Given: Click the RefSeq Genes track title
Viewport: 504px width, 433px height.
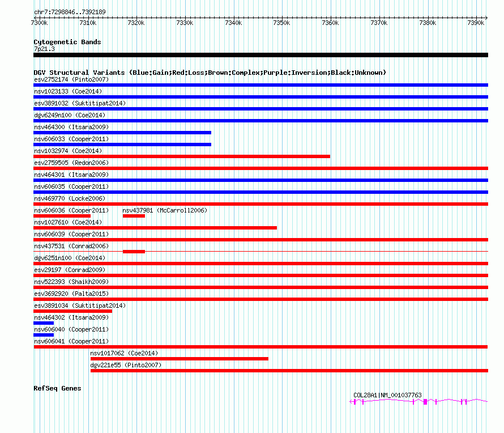Looking at the screenshot, I should pos(57,388).
